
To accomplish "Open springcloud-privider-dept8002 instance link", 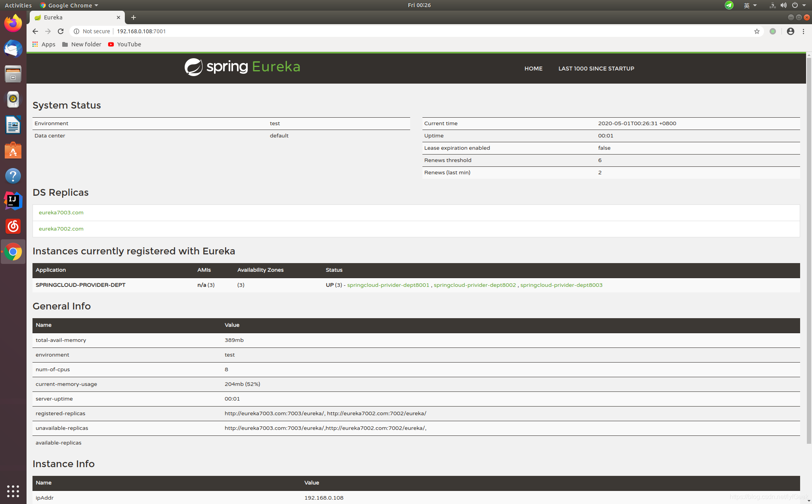I will (475, 285).
